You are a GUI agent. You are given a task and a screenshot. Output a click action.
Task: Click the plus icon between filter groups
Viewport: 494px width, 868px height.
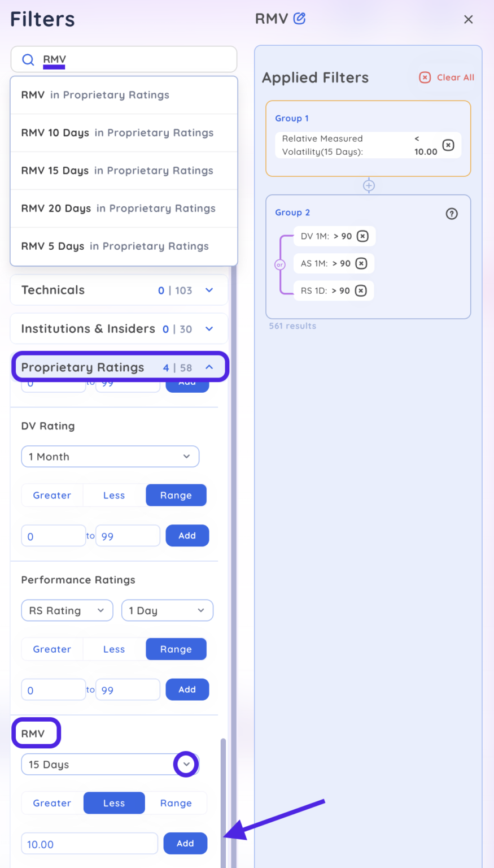(x=369, y=185)
